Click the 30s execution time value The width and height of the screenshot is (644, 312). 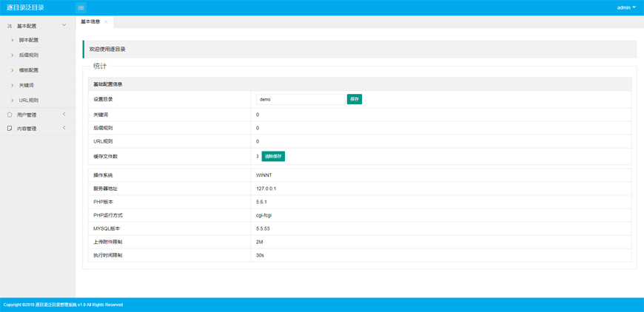click(x=260, y=255)
